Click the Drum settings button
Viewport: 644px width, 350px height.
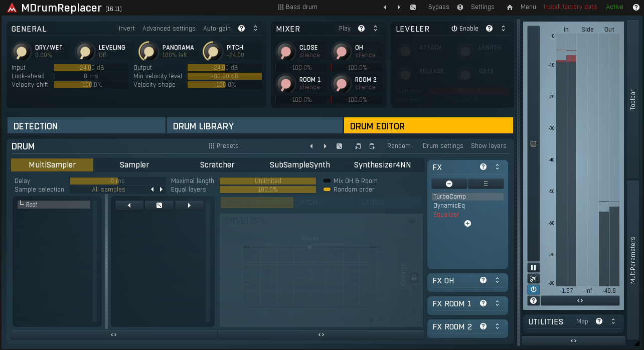(443, 146)
